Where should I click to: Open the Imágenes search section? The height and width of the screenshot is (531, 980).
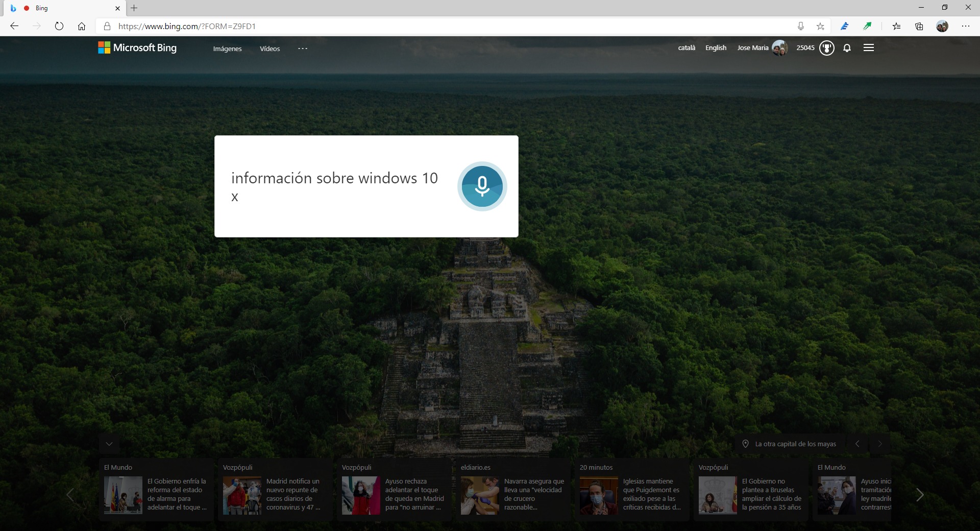tap(228, 49)
